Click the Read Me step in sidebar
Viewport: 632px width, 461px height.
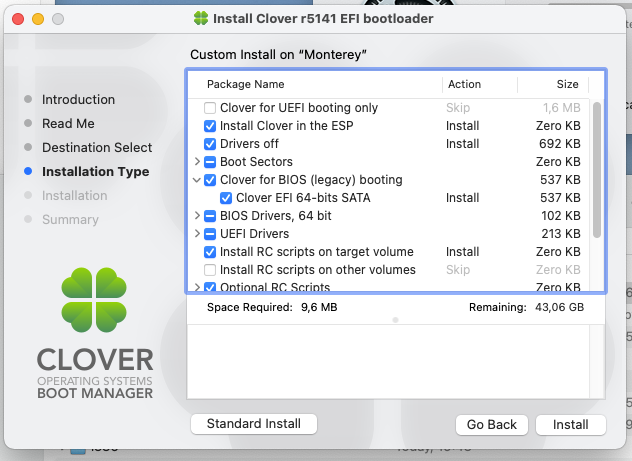[68, 123]
